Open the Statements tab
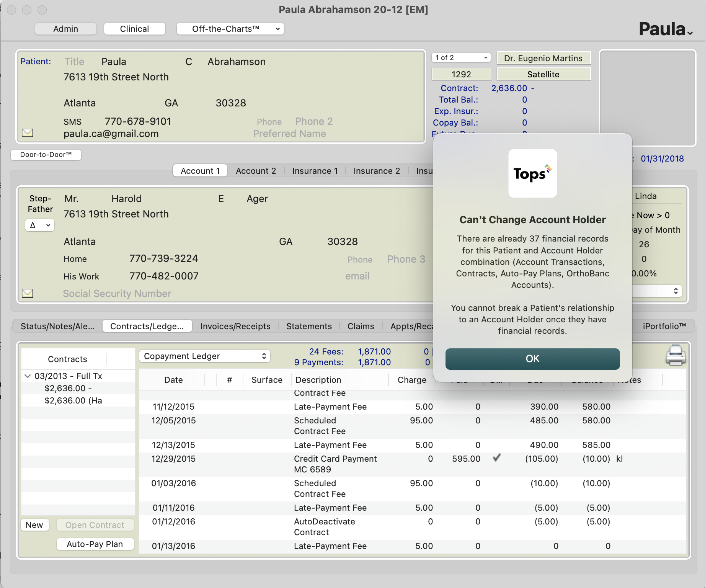This screenshot has height=588, width=705. (x=308, y=327)
